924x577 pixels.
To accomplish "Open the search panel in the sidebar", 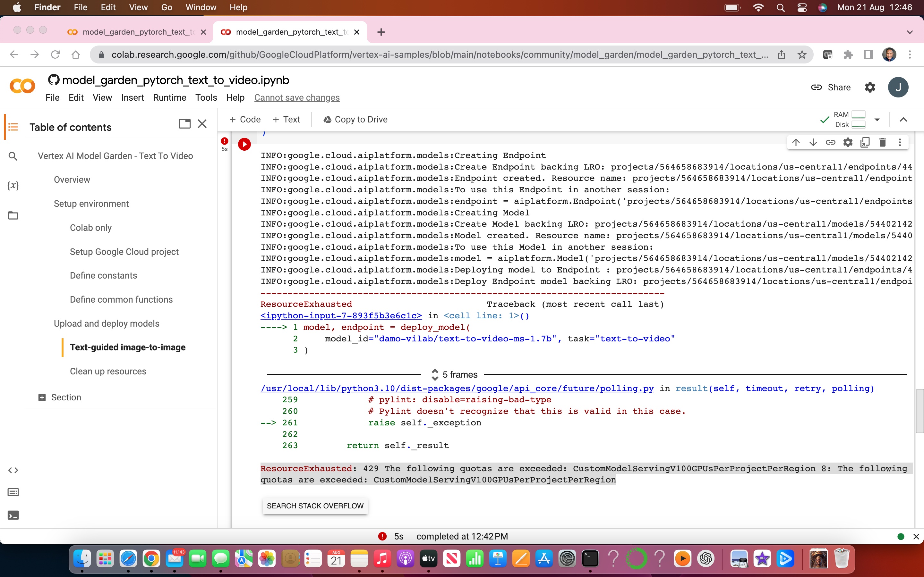I will [x=13, y=156].
